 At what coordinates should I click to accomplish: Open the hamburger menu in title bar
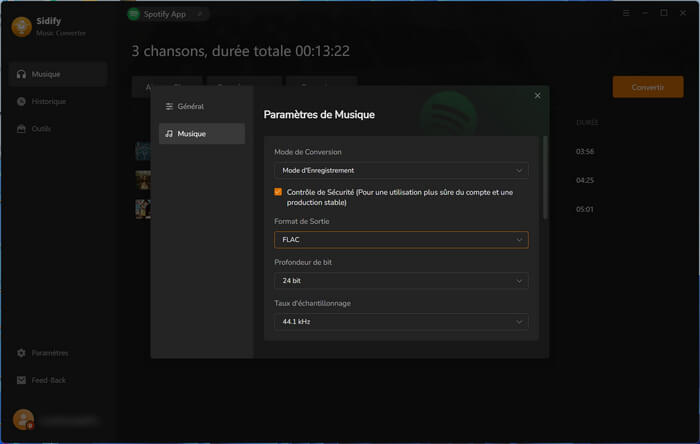(626, 13)
